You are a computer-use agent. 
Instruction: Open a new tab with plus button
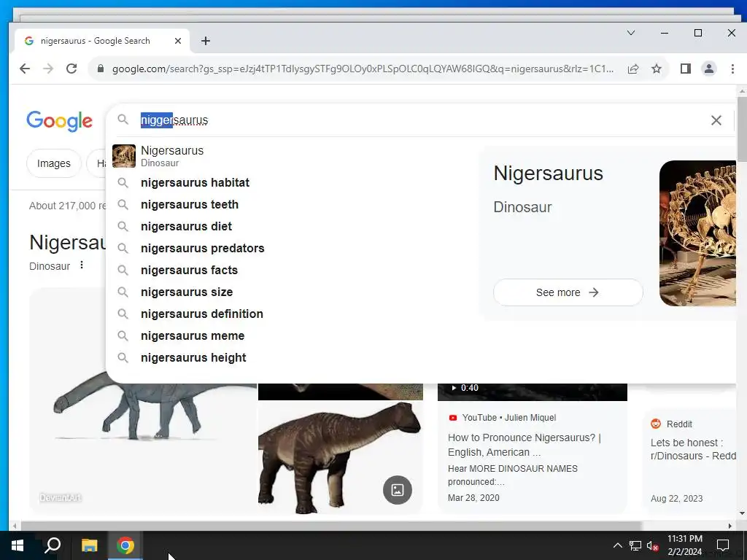tap(205, 41)
